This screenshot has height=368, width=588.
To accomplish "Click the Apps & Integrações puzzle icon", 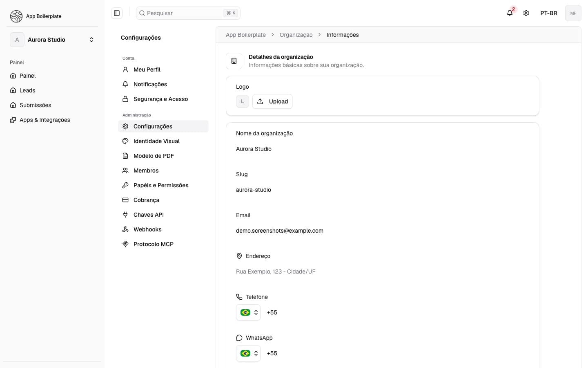I will (13, 120).
